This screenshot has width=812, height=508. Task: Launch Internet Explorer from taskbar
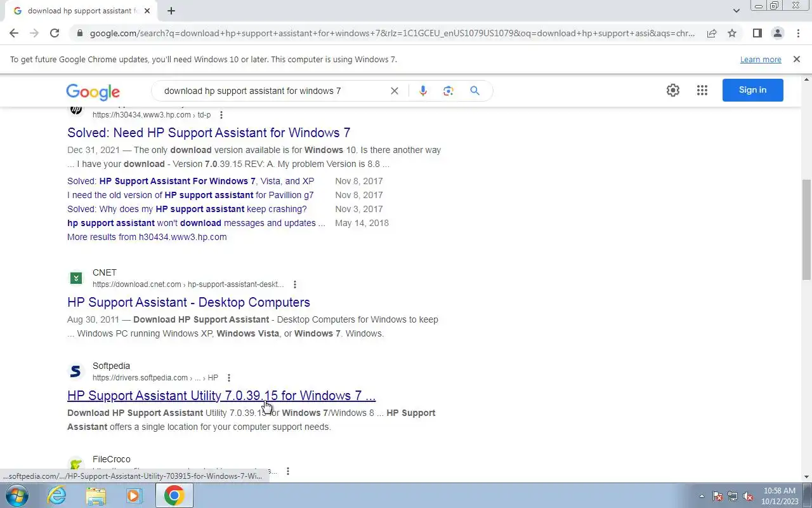click(x=57, y=495)
